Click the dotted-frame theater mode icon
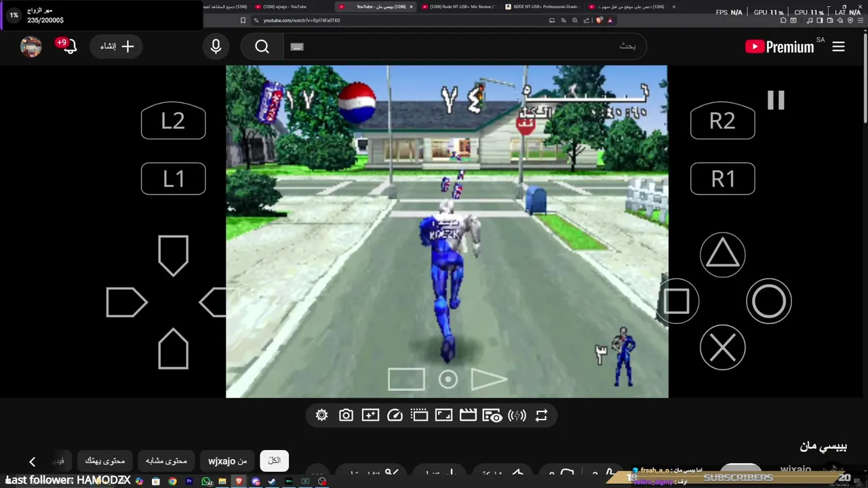Screen dimensions: 868x488 pos(419,415)
